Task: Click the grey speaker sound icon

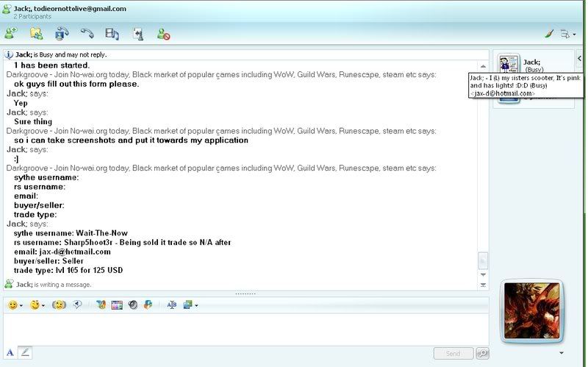Action: [x=133, y=304]
